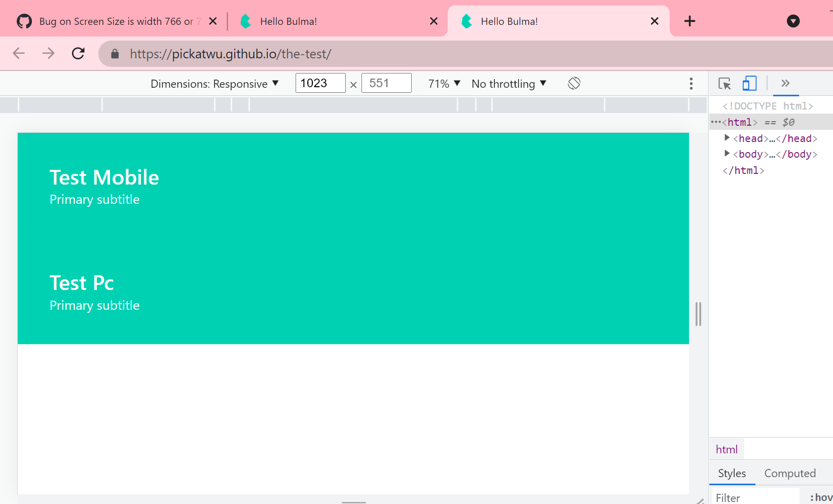Open the Dimensions: Responsive dropdown

click(x=215, y=83)
